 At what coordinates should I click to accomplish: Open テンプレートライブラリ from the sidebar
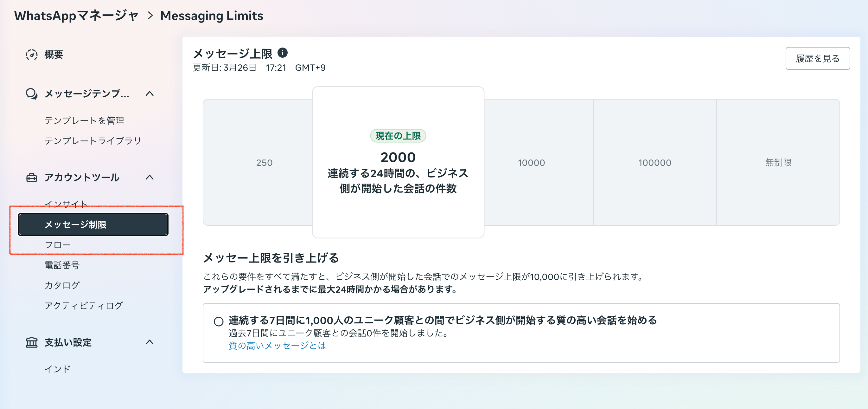click(x=93, y=141)
